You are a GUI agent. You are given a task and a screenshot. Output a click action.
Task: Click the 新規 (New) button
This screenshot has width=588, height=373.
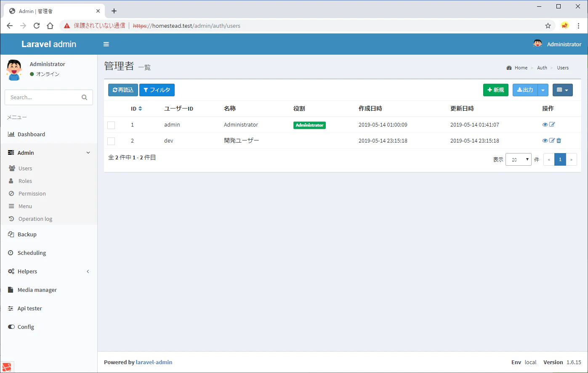click(x=496, y=90)
